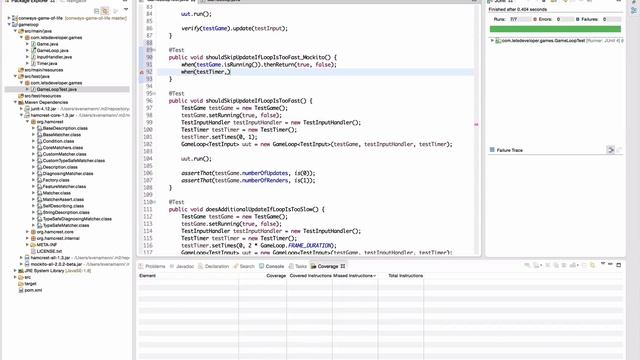Select TypeSafeMatcher.class in the tree
The width and height of the screenshot is (640, 360).
[66, 225]
